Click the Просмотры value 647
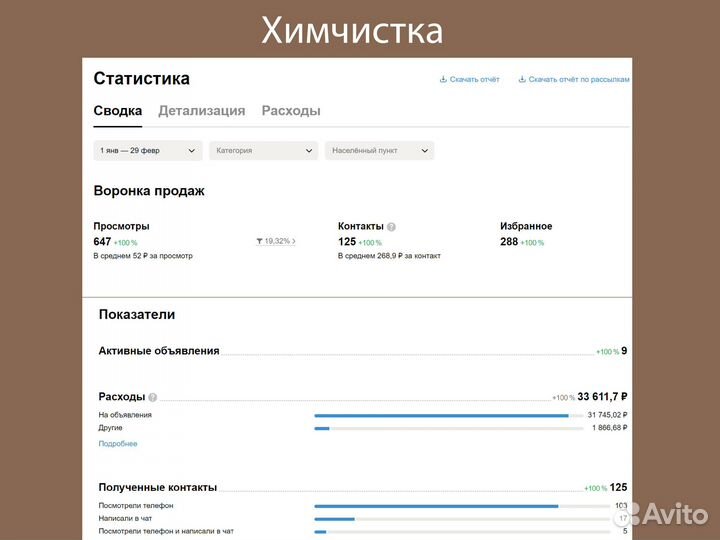This screenshot has width=720, height=540. pyautogui.click(x=102, y=242)
